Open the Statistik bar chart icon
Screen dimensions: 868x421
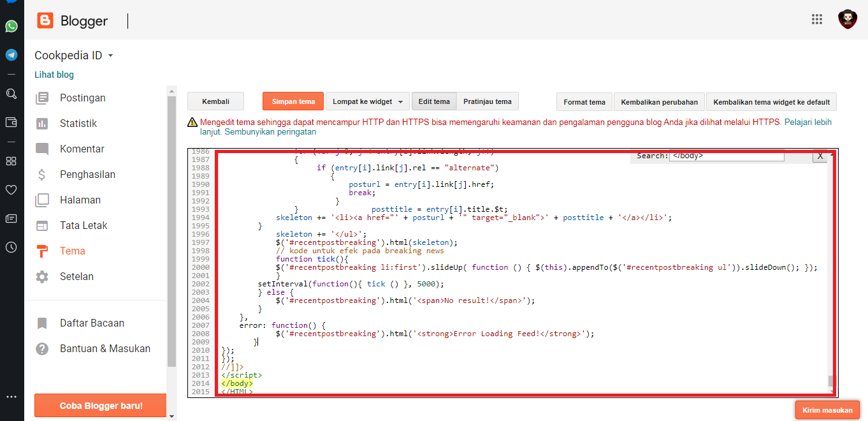42,124
